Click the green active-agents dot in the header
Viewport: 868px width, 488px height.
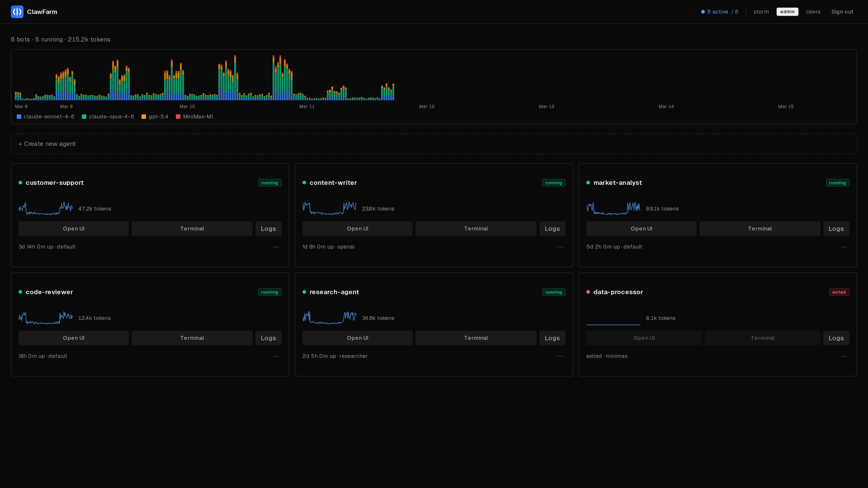point(703,12)
